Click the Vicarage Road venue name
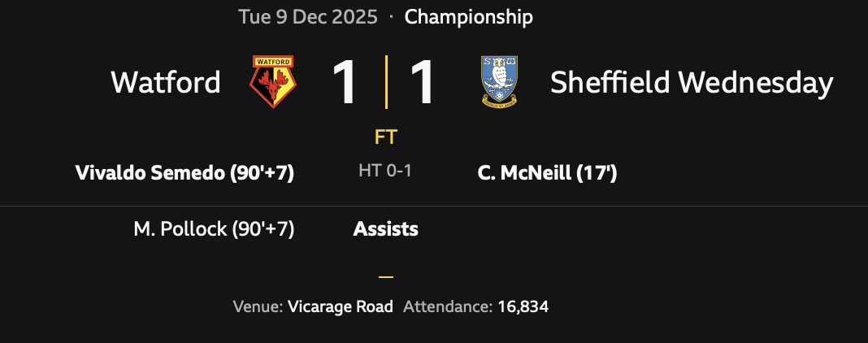This screenshot has width=868, height=343. [341, 307]
